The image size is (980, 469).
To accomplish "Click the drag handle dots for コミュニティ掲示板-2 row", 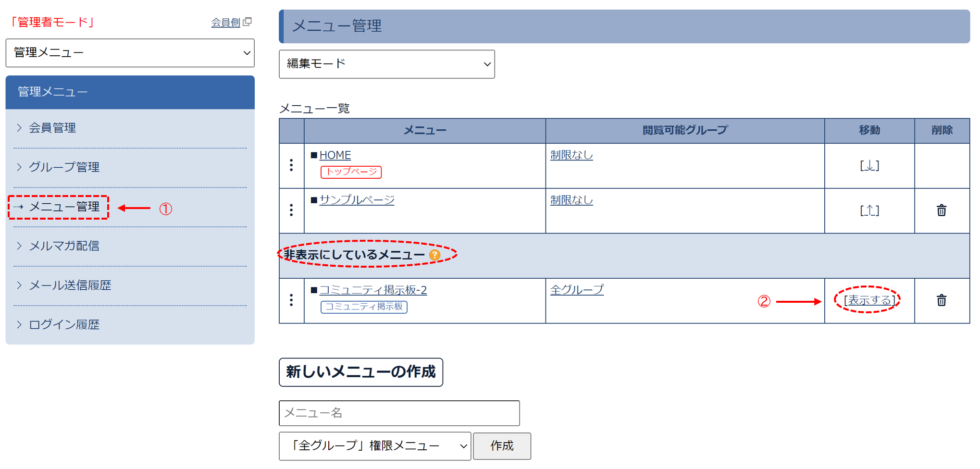I will 291,300.
